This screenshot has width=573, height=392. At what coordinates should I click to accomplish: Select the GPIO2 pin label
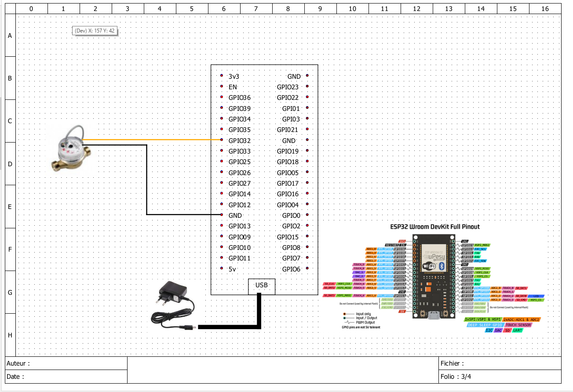tap(291, 226)
